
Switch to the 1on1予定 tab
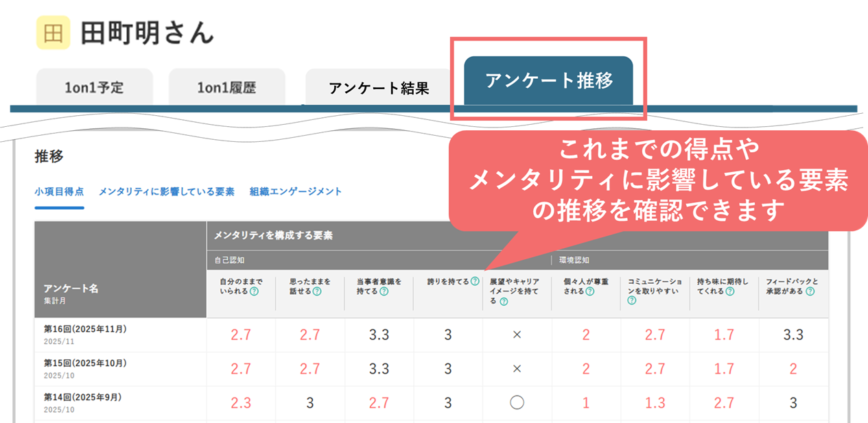94,87
